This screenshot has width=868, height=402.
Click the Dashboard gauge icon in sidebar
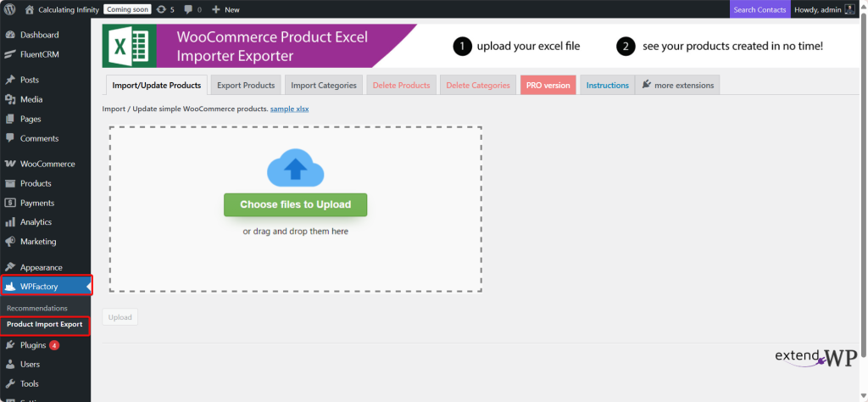(10, 35)
